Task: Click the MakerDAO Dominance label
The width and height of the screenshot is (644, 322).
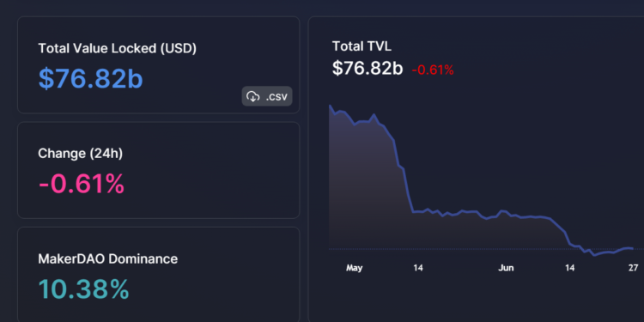Action: tap(108, 258)
